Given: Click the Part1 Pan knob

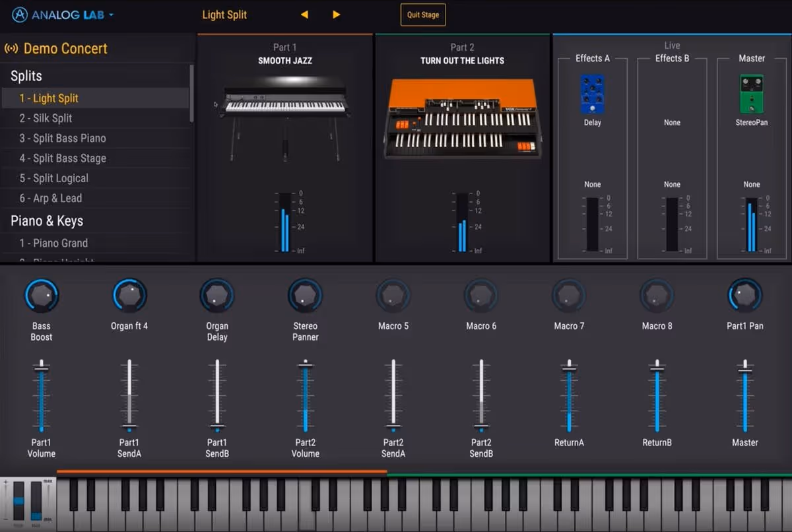Looking at the screenshot, I should (745, 296).
